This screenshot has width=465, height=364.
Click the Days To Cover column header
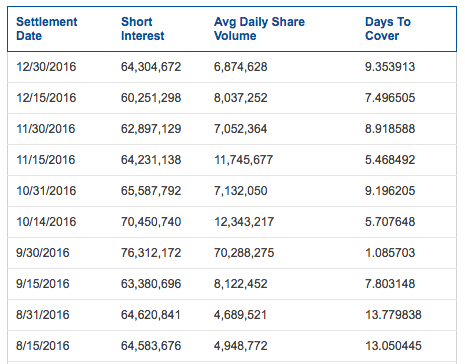point(388,29)
